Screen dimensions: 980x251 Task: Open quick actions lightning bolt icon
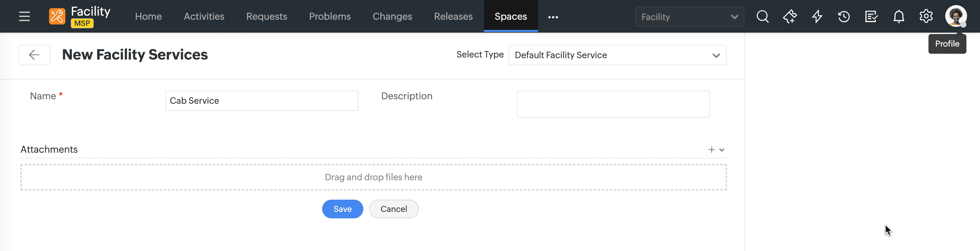pyautogui.click(x=817, y=16)
